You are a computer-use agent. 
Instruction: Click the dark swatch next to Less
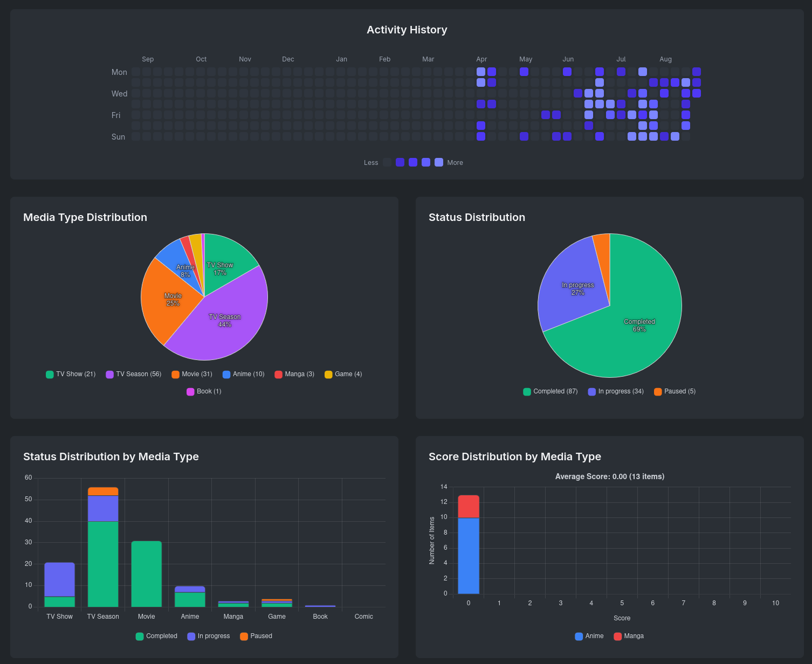point(387,162)
